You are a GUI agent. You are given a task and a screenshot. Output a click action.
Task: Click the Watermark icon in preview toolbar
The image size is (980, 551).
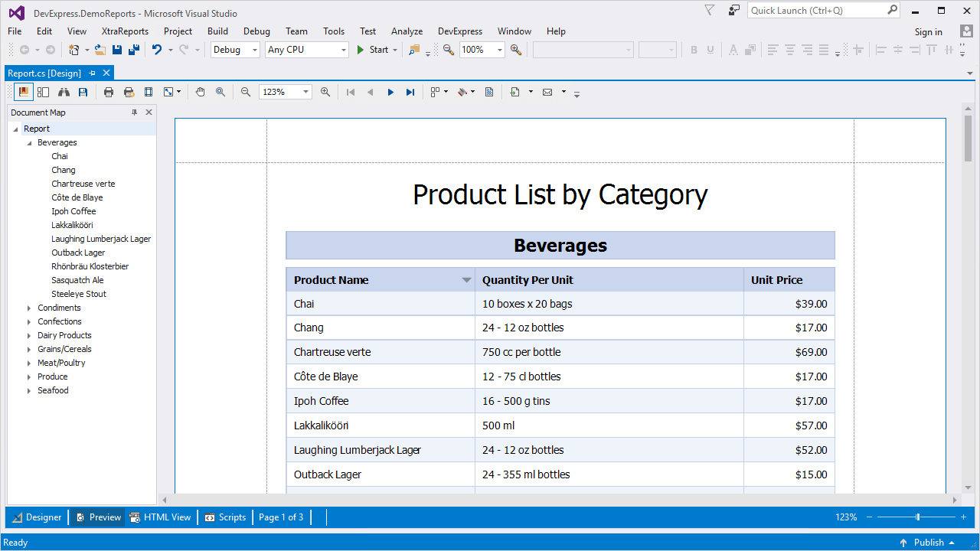(x=489, y=92)
